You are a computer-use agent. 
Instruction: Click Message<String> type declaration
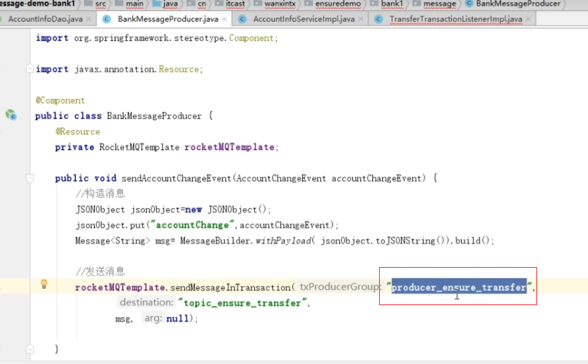[x=113, y=240]
